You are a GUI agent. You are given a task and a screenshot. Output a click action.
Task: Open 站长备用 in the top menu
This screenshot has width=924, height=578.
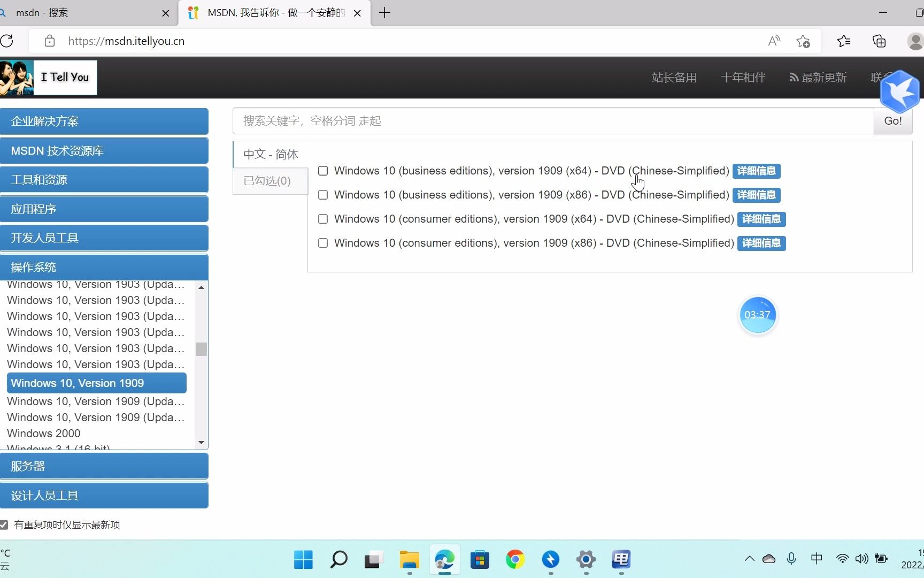point(674,78)
